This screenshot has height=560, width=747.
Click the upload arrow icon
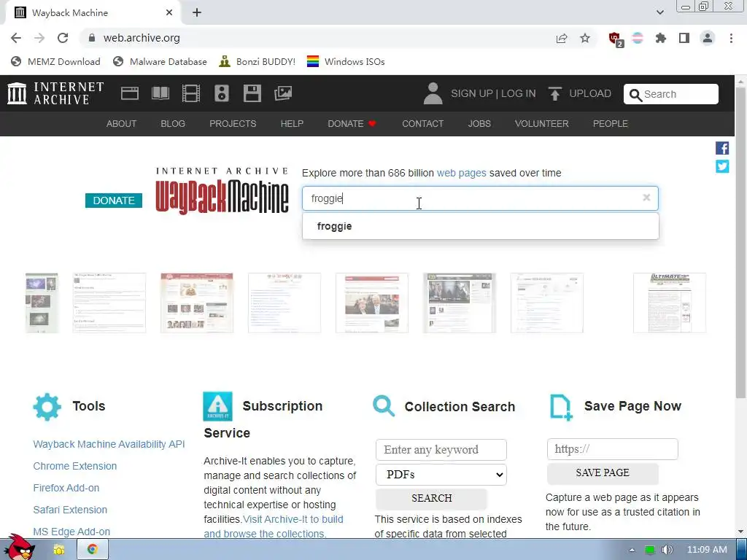pos(554,93)
